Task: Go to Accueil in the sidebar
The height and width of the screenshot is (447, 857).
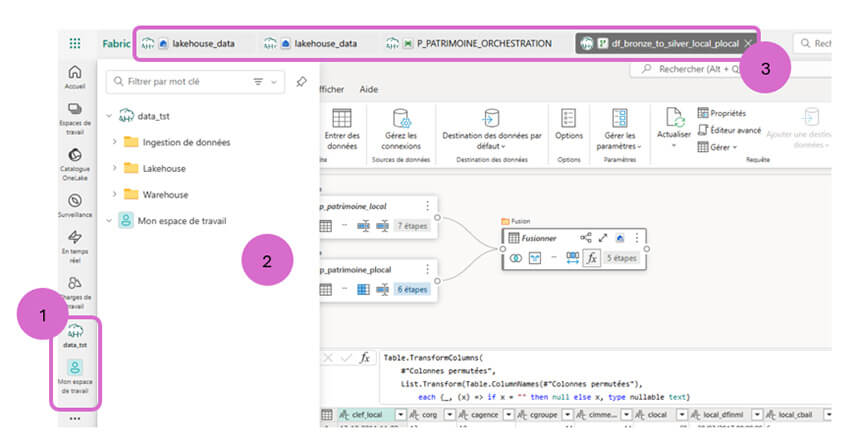Action: [75, 77]
